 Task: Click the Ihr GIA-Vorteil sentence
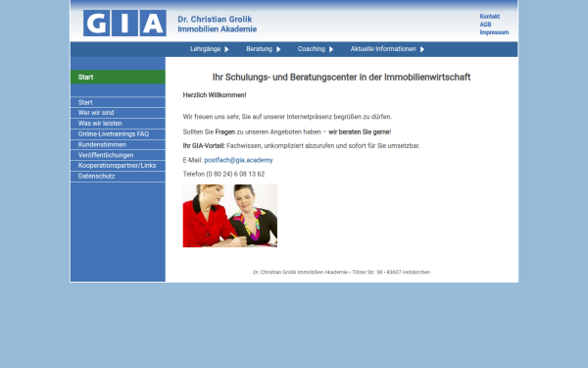pyautogui.click(x=301, y=145)
